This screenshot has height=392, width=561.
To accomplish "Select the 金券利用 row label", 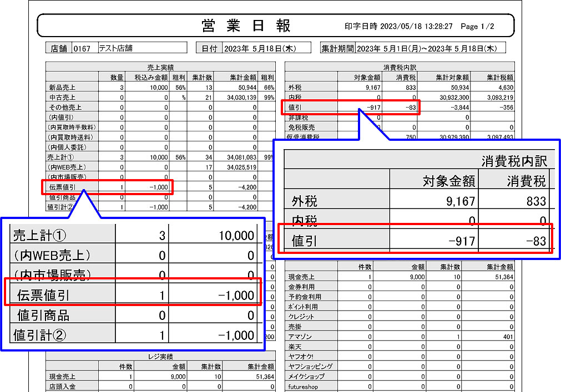I will coord(302,287).
